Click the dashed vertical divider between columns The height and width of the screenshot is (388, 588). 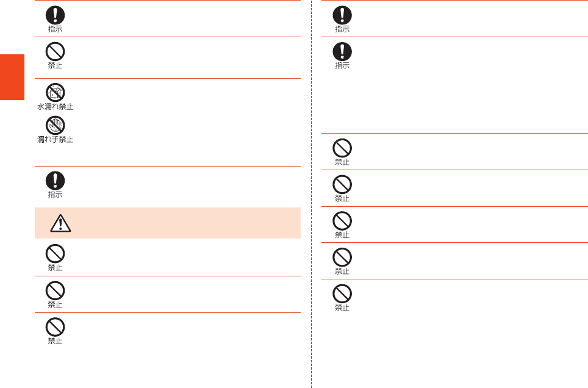pyautogui.click(x=311, y=194)
